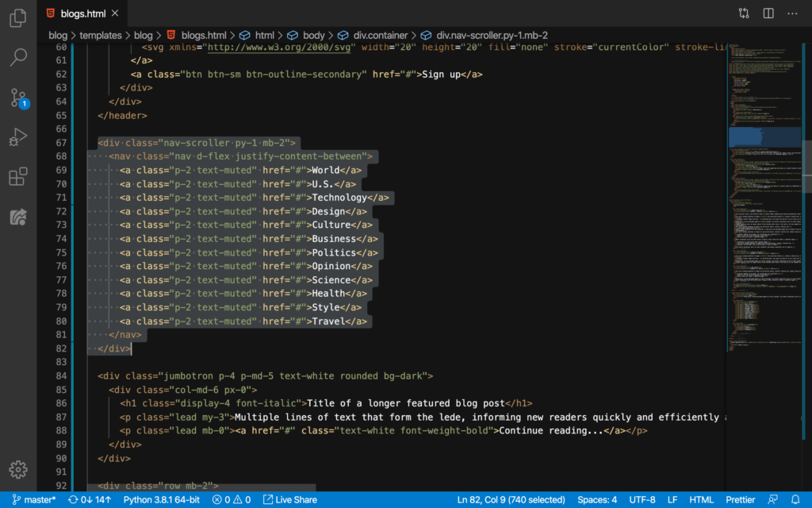Open the Run and Debug view
Screen dimensions: 812x508
click(18, 137)
